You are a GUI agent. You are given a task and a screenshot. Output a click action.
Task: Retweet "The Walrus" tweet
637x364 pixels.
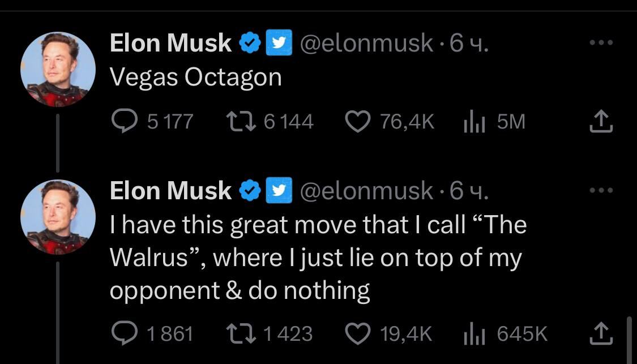[x=241, y=333]
